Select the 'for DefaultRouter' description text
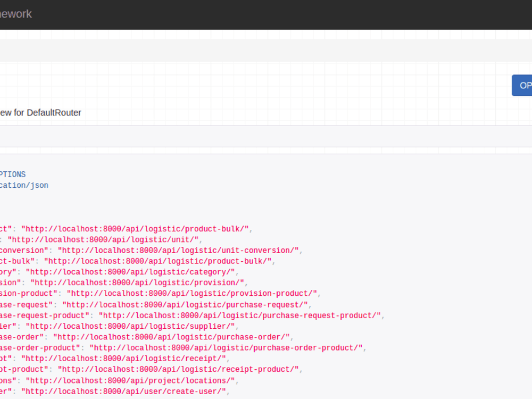532x399 pixels. tap(47, 113)
